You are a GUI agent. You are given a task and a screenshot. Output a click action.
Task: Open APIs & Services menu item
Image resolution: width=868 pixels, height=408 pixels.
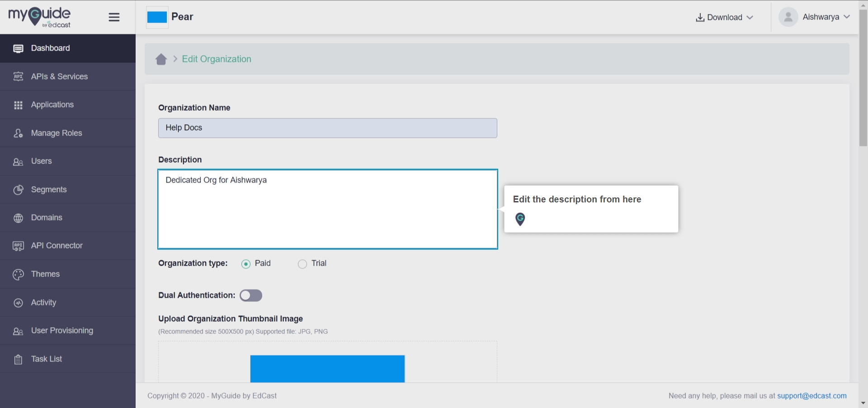tap(68, 76)
